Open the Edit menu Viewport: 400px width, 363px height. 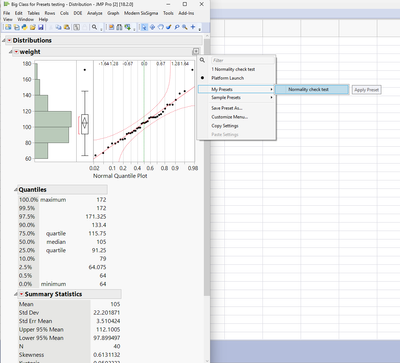(x=19, y=13)
